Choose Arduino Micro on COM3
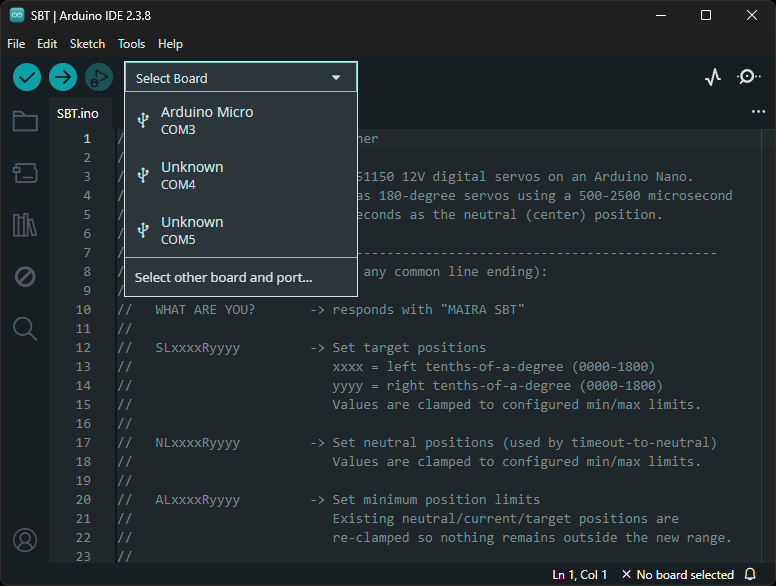The image size is (776, 586). (207, 121)
